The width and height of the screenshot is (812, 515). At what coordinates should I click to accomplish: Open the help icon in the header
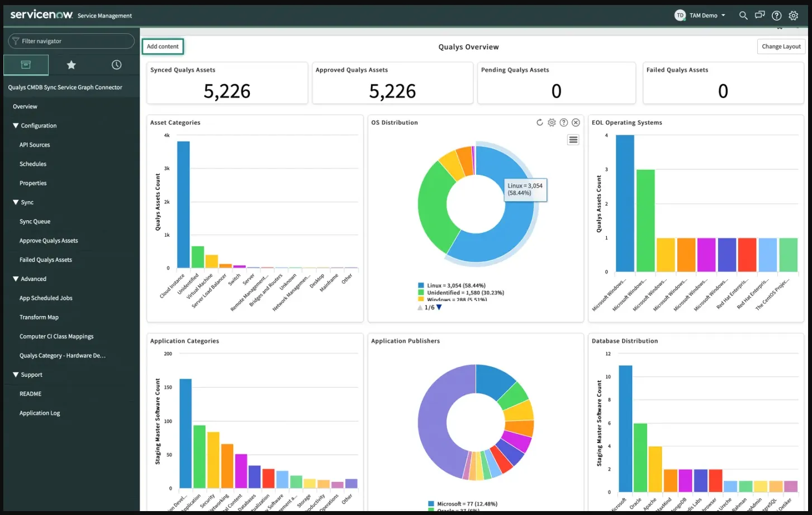coord(776,16)
